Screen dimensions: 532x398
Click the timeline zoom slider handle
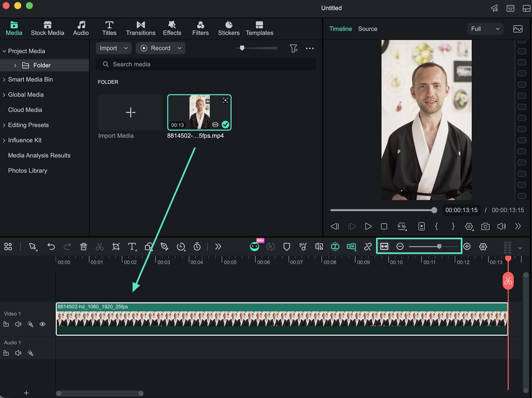439,246
